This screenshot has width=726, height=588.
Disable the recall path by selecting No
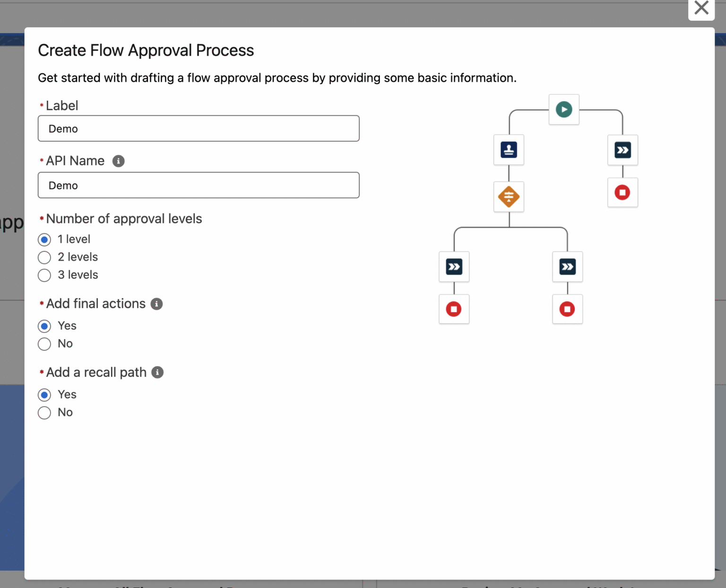44,412
